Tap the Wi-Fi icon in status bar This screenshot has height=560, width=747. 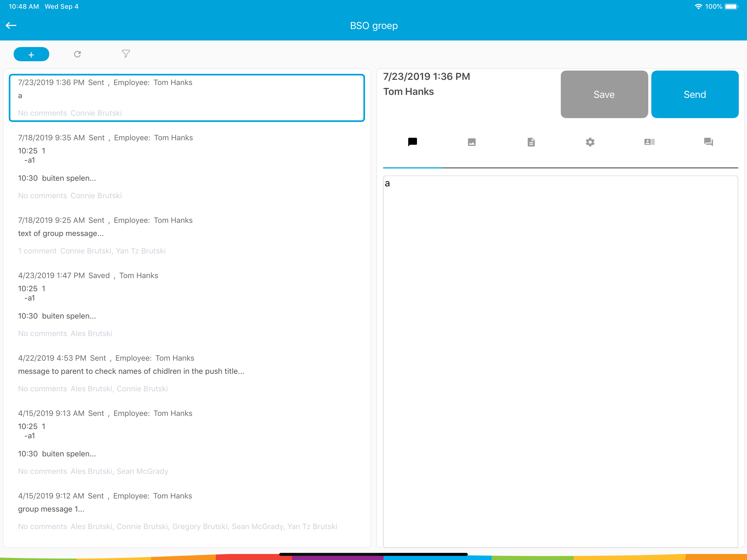pos(698,6)
